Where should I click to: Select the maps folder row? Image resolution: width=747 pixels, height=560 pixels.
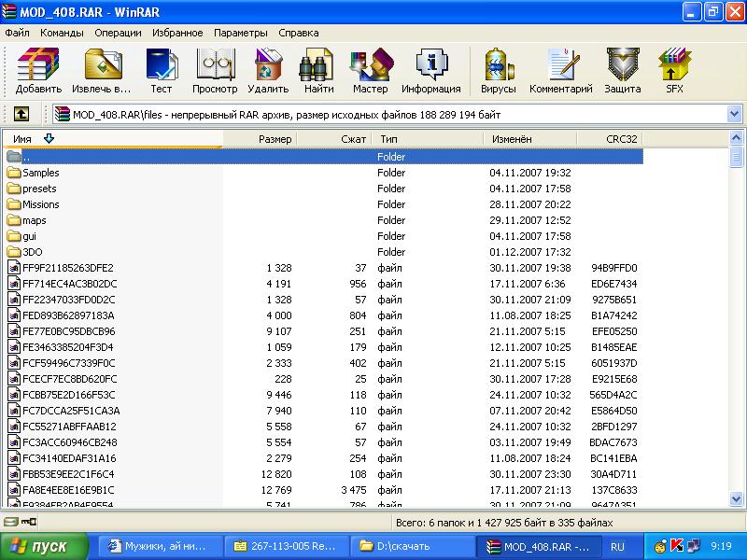(325, 220)
